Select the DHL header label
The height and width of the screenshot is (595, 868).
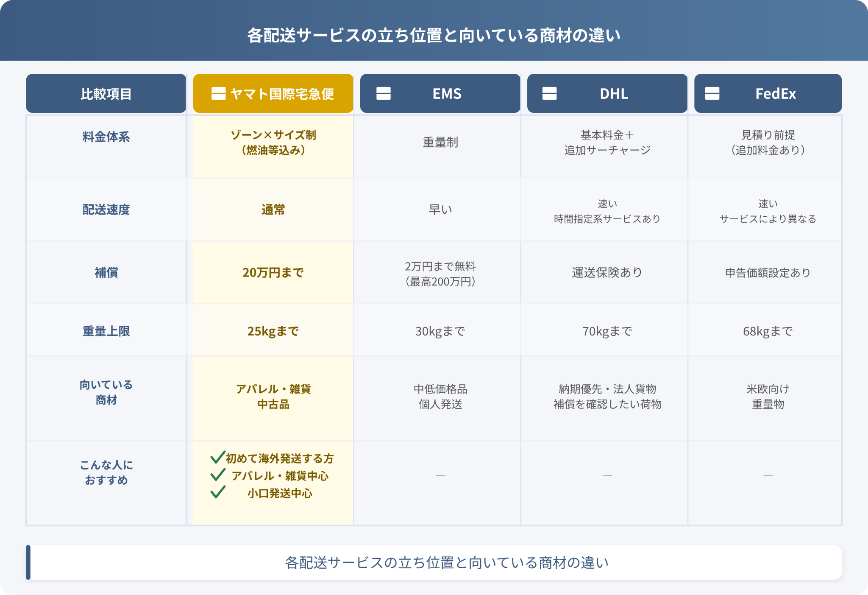tap(614, 94)
